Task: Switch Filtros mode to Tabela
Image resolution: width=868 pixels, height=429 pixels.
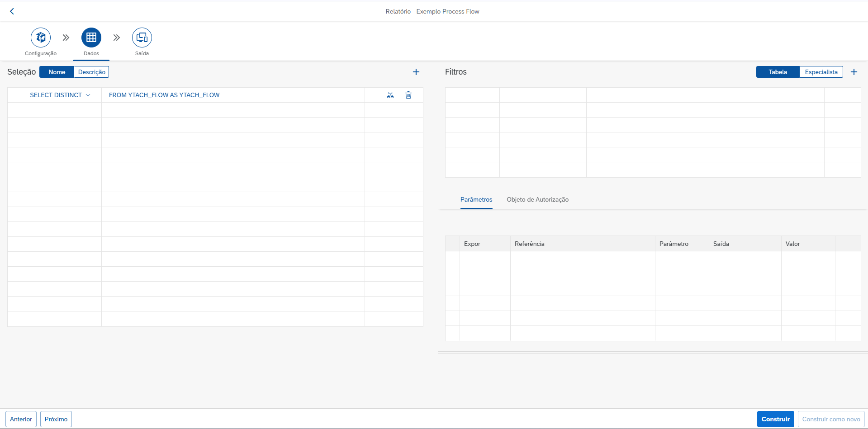Action: tap(778, 72)
